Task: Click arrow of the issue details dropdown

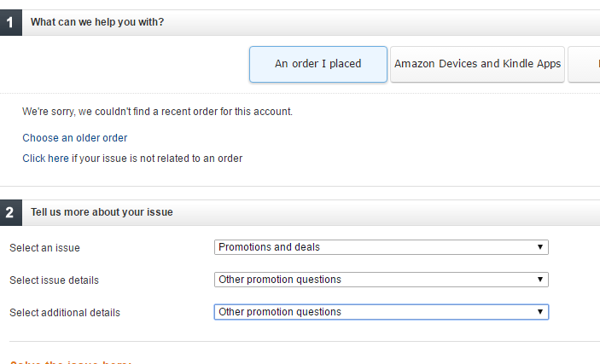Action: click(x=540, y=280)
